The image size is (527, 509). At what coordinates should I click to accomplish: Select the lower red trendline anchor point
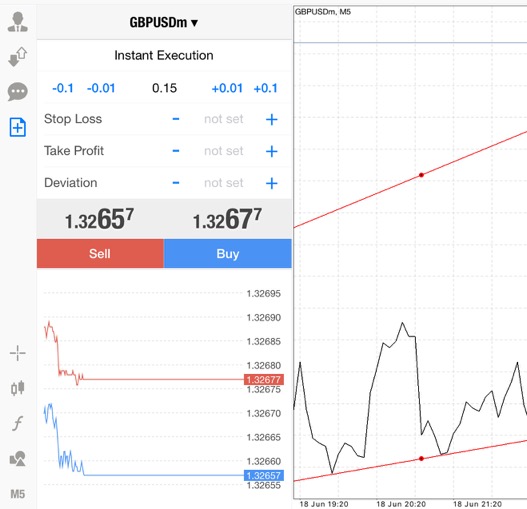coord(421,459)
